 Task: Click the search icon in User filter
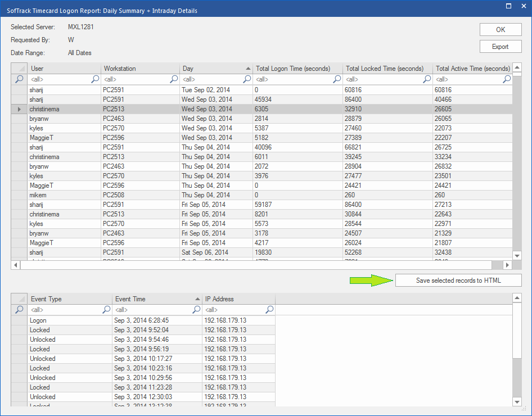point(95,80)
